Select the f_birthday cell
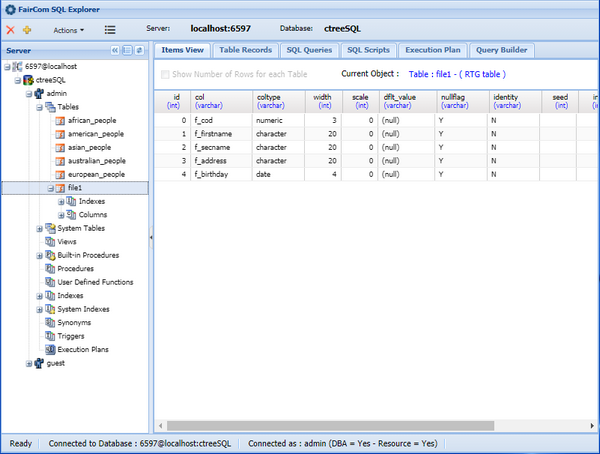The image size is (600, 454). click(221, 175)
